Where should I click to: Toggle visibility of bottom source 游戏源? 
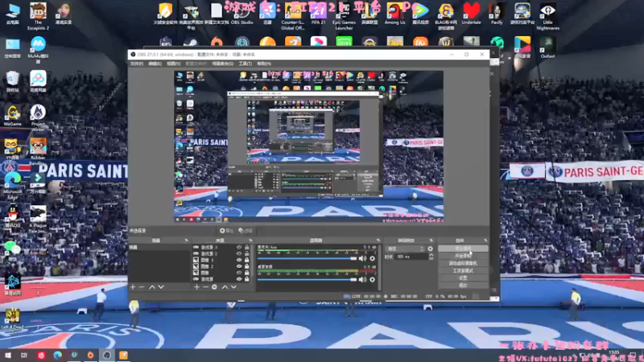click(239, 278)
